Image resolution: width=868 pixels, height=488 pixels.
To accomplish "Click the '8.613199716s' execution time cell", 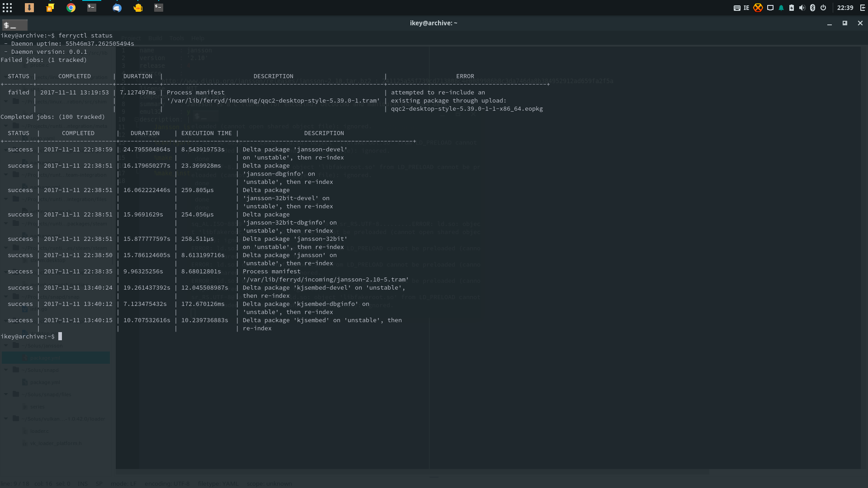I will click(x=203, y=255).
